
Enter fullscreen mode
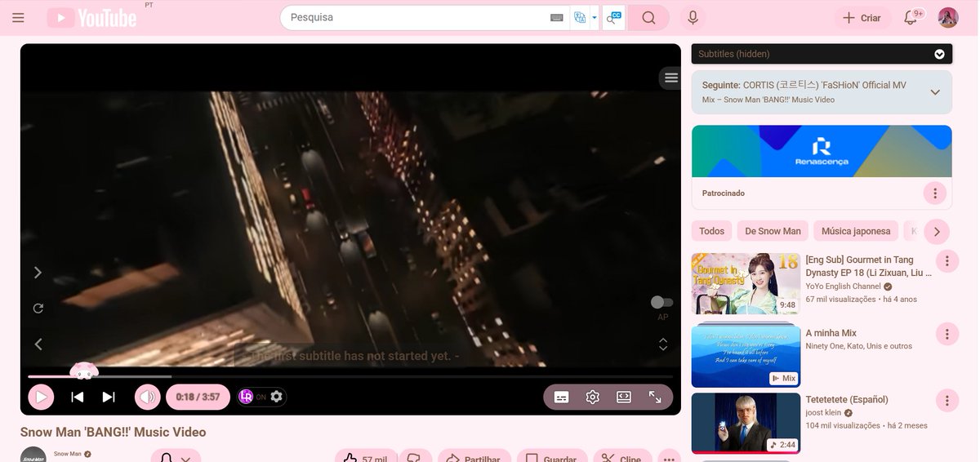tap(655, 398)
